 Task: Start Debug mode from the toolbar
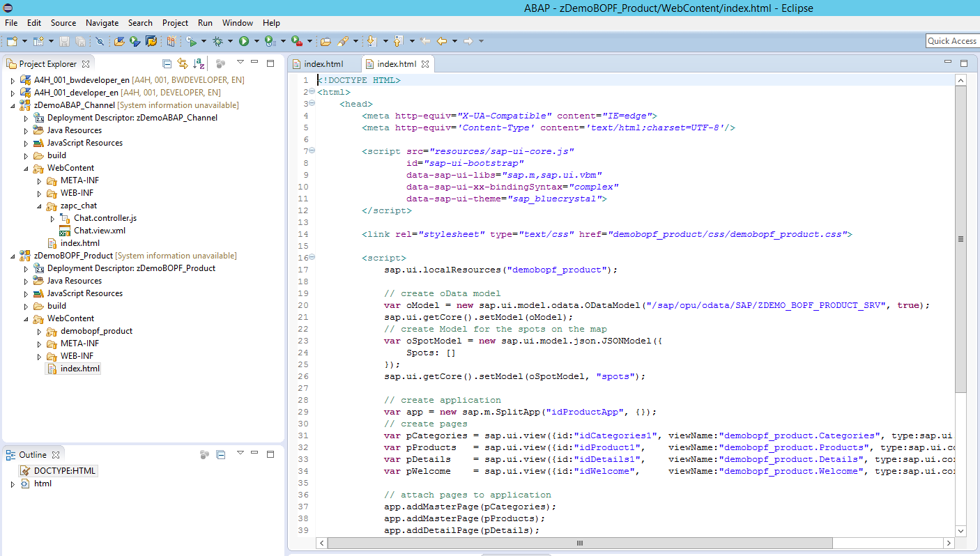pyautogui.click(x=218, y=42)
